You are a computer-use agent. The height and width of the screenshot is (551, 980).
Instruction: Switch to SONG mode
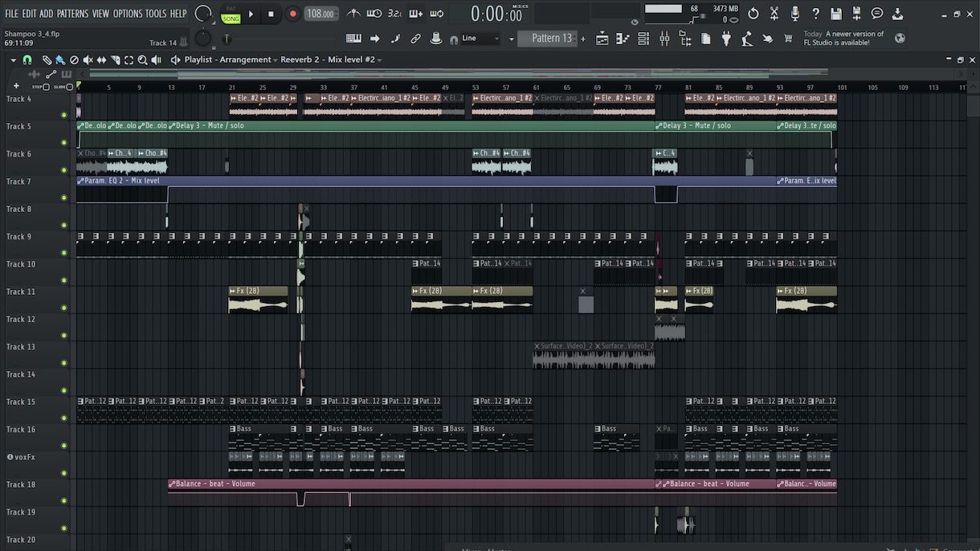231,18
